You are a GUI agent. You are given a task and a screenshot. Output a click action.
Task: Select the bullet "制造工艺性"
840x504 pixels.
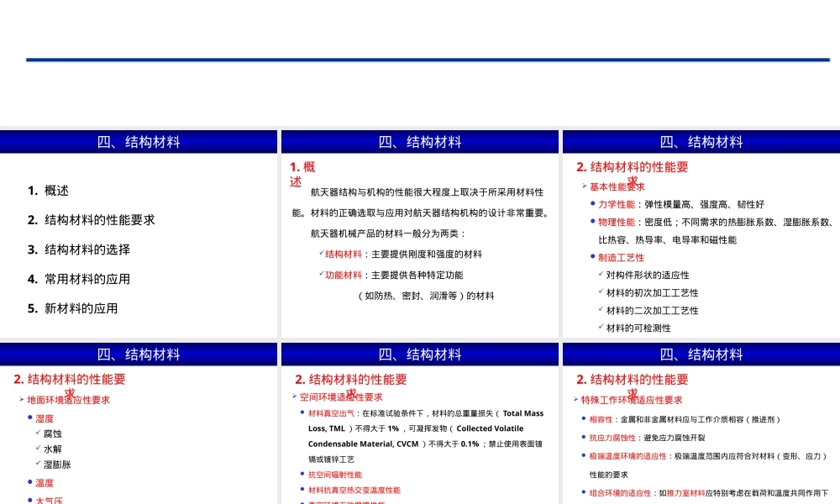(621, 258)
